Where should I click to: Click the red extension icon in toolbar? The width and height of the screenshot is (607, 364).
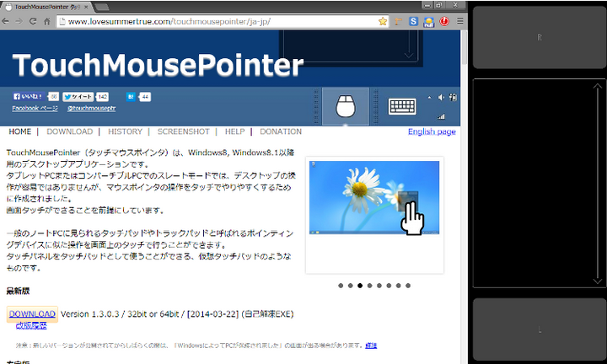pos(444,21)
